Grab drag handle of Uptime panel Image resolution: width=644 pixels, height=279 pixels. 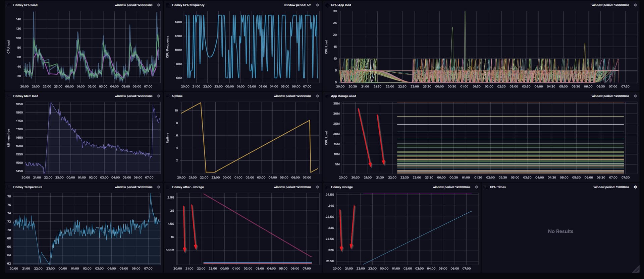pyautogui.click(x=168, y=96)
